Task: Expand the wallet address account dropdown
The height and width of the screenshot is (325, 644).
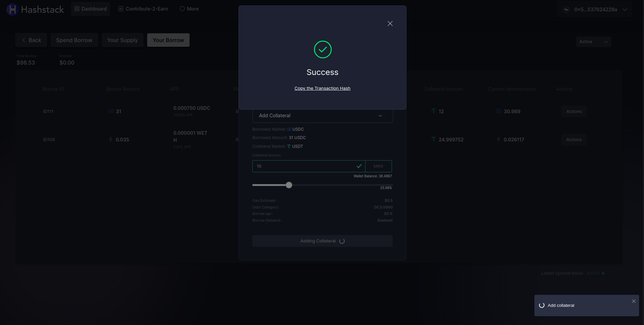Action: [624, 10]
